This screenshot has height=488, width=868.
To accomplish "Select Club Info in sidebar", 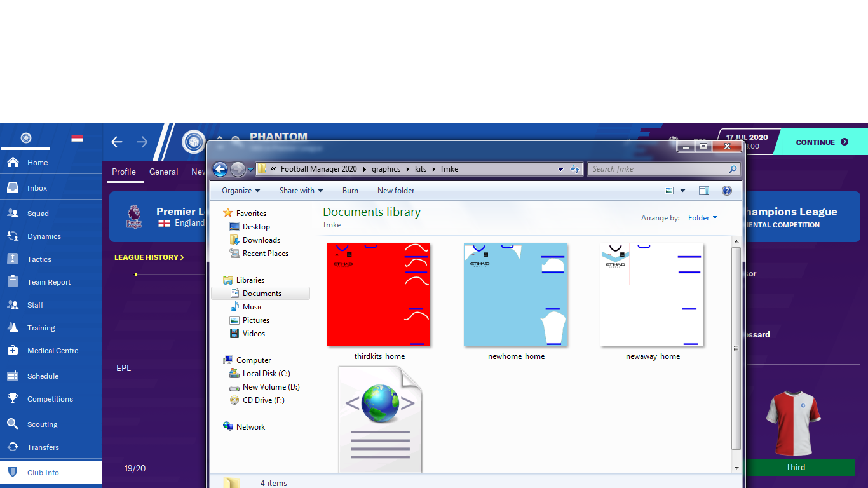I will pyautogui.click(x=51, y=473).
